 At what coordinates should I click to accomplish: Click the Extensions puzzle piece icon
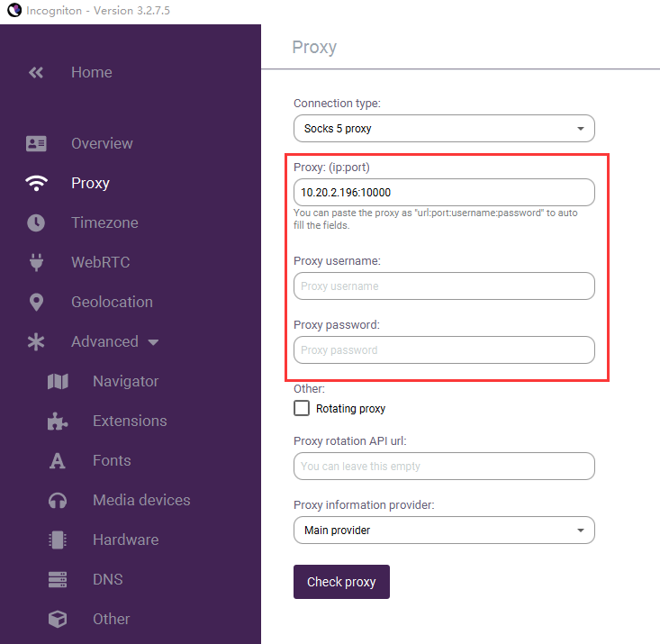point(58,421)
